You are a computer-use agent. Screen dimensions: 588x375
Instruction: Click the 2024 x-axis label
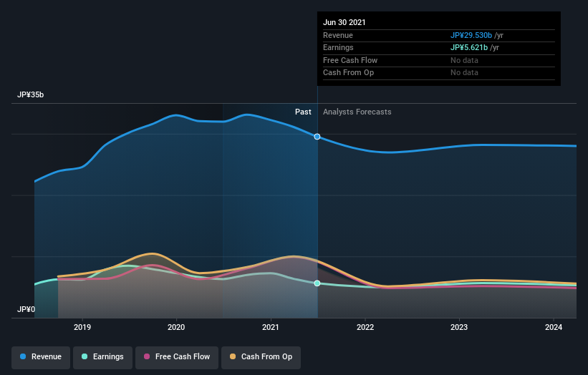coord(554,327)
